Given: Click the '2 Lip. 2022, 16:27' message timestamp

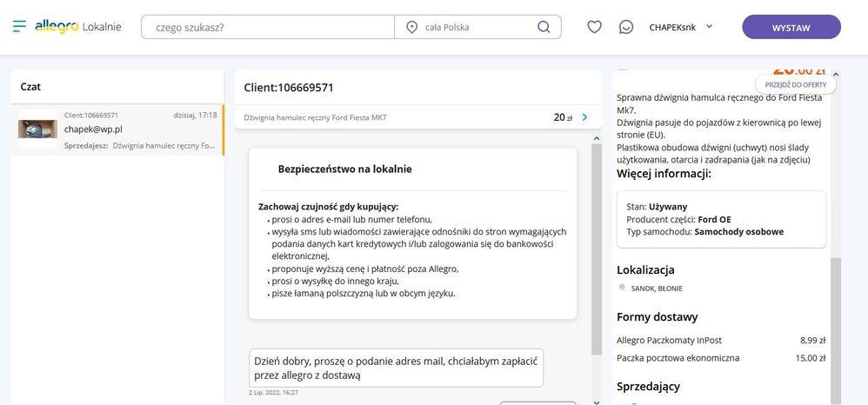Looking at the screenshot, I should pos(273,393).
